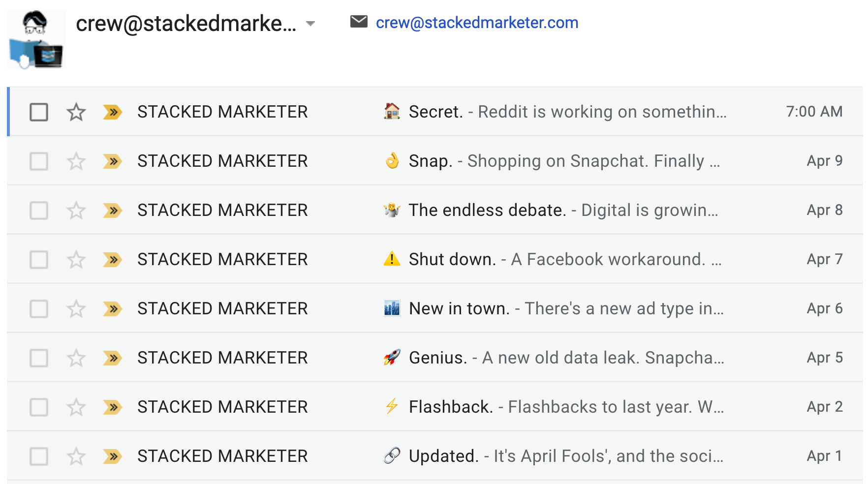Image resolution: width=868 pixels, height=484 pixels.
Task: Click the star on 'The endless debate.' email
Action: pos(76,211)
